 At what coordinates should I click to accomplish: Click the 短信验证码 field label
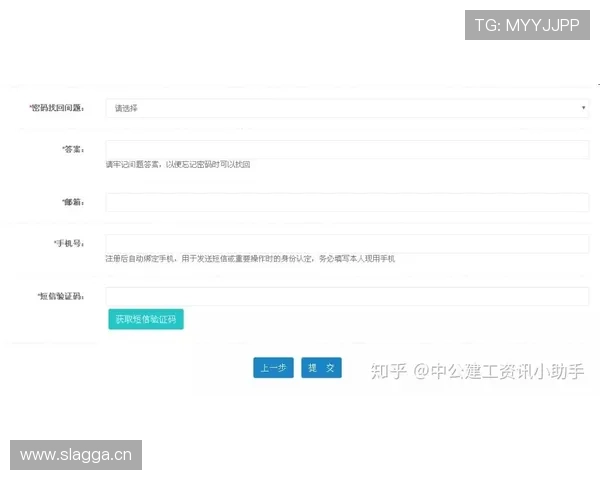61,296
